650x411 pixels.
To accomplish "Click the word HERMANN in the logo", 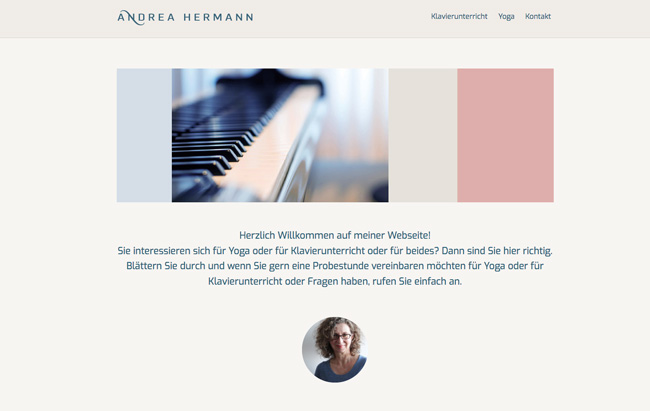I will pyautogui.click(x=218, y=17).
